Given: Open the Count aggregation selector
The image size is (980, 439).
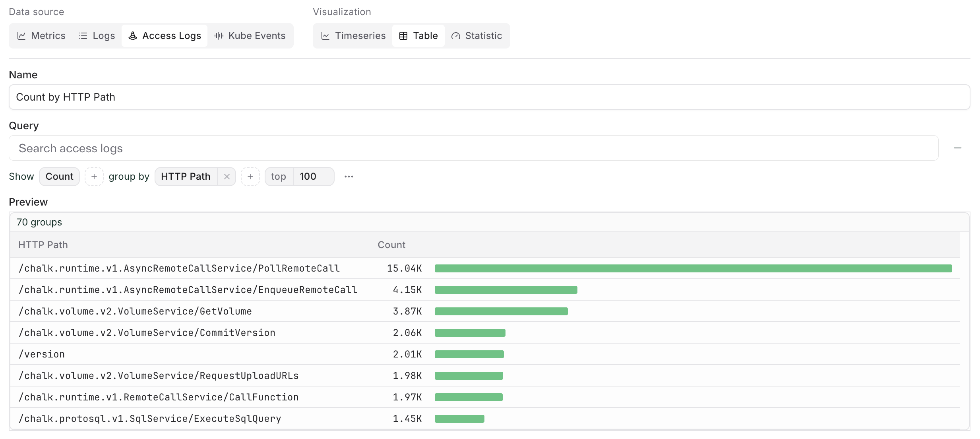Looking at the screenshot, I should pyautogui.click(x=59, y=177).
